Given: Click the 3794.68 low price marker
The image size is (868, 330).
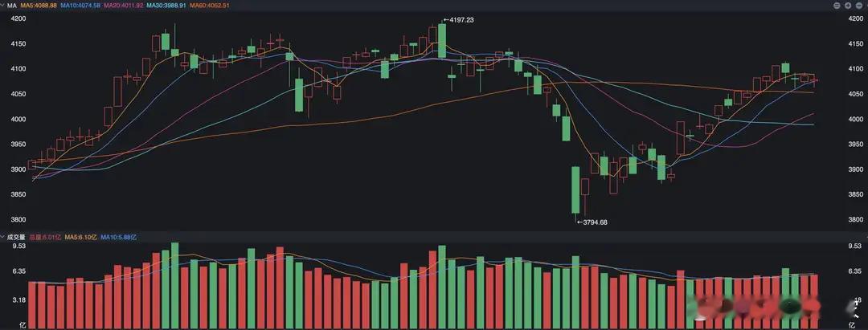Looking at the screenshot, I should coord(593,222).
